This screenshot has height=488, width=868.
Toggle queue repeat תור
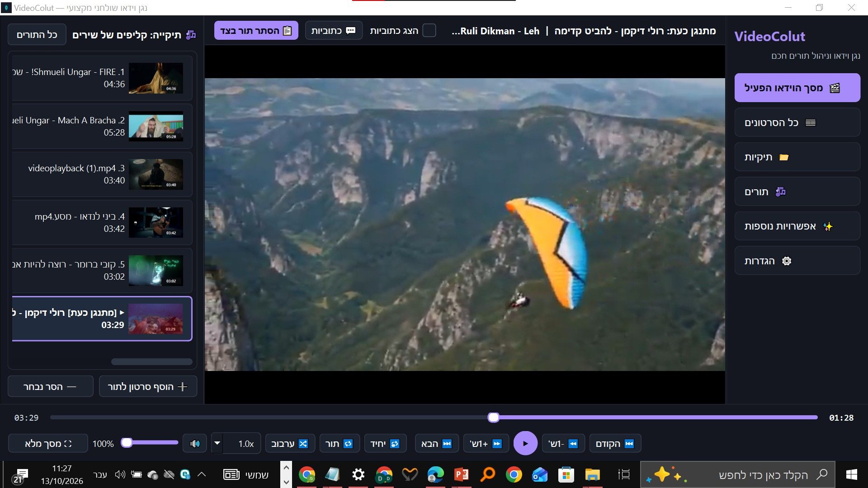[340, 444]
